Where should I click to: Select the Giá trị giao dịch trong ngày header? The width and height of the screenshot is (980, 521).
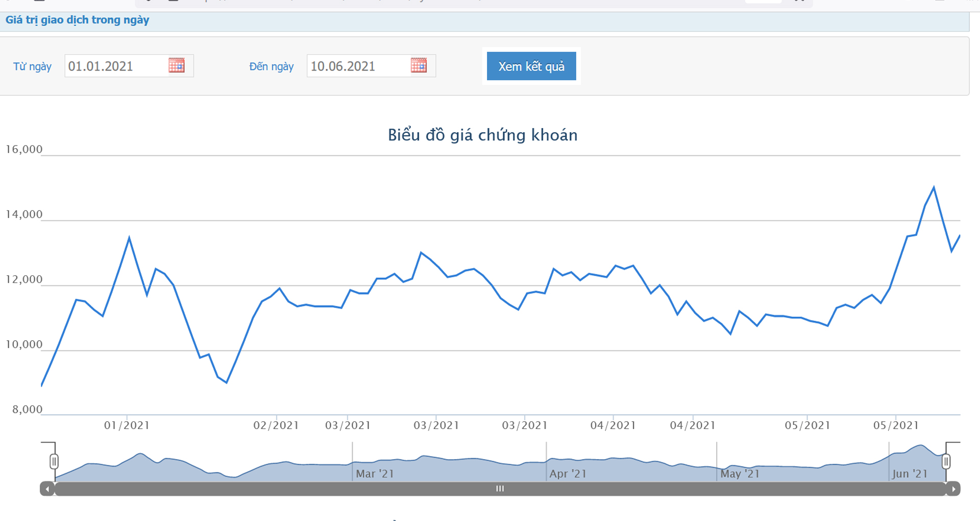tap(78, 20)
